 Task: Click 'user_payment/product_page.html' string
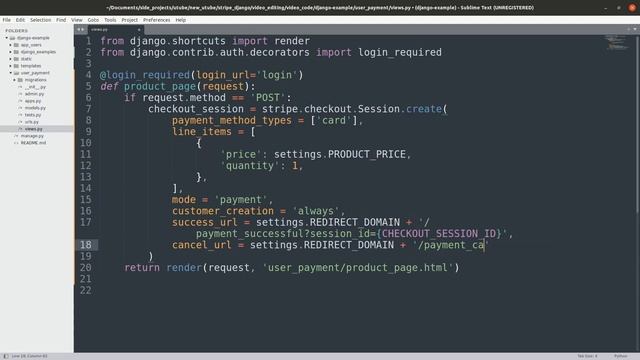pyautogui.click(x=358, y=268)
